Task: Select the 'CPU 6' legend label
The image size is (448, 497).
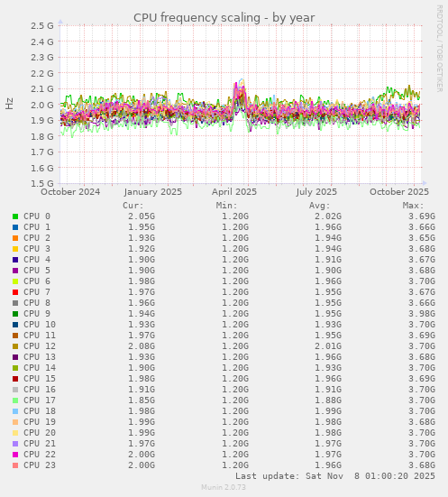Action: click(x=37, y=281)
